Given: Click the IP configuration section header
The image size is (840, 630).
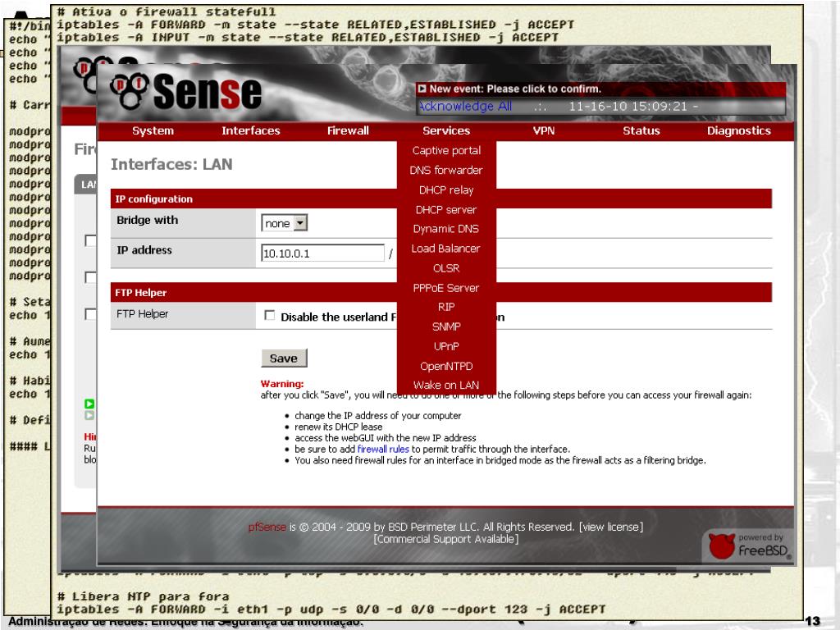Looking at the screenshot, I should pos(441,199).
